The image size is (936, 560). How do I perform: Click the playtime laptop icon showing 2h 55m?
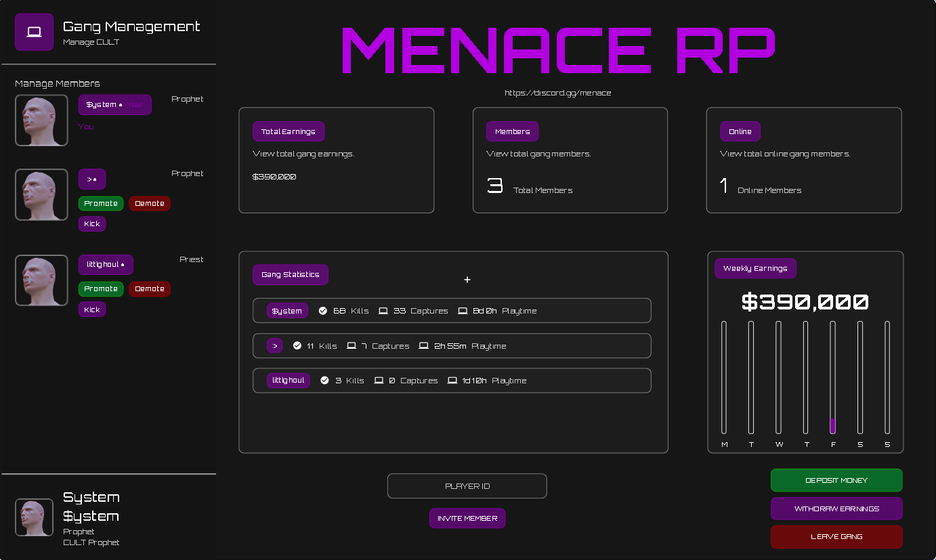coord(424,346)
